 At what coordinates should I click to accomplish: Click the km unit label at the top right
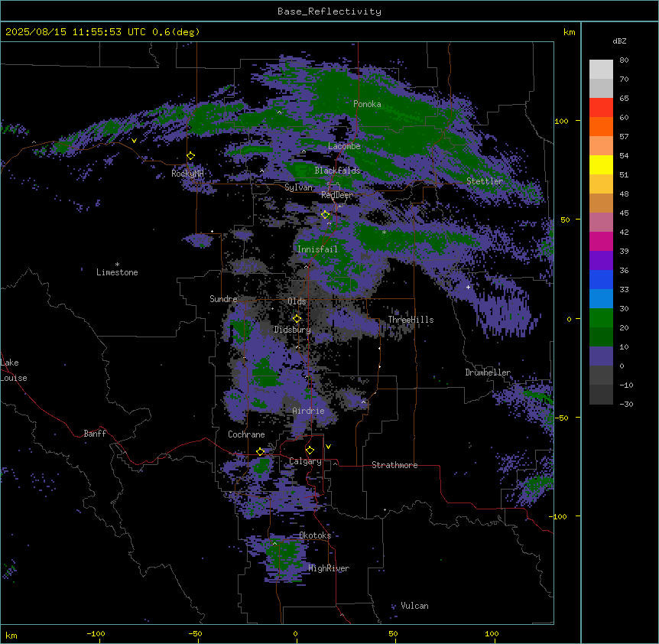click(x=569, y=32)
